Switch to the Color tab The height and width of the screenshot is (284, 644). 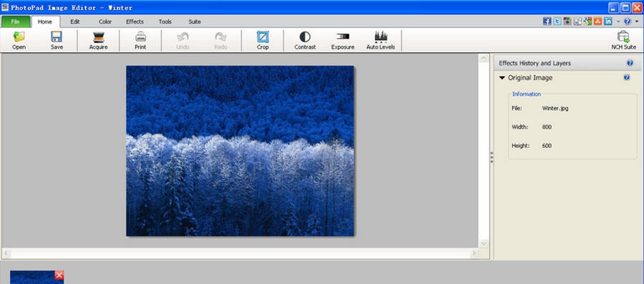[105, 21]
